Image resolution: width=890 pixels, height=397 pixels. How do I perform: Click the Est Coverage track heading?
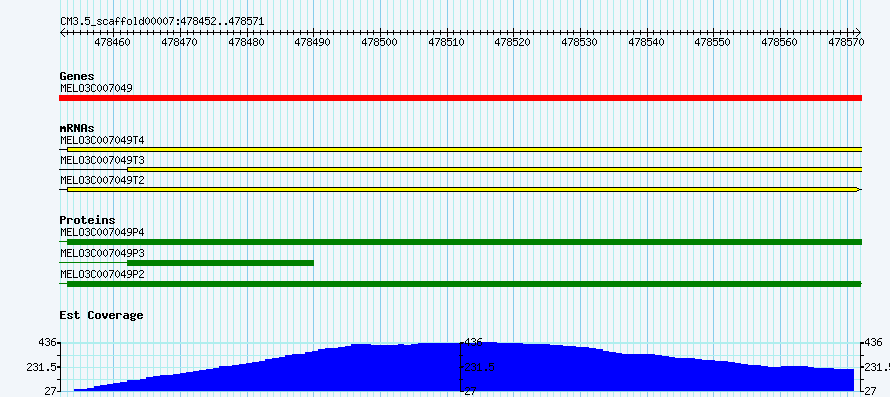point(102,315)
